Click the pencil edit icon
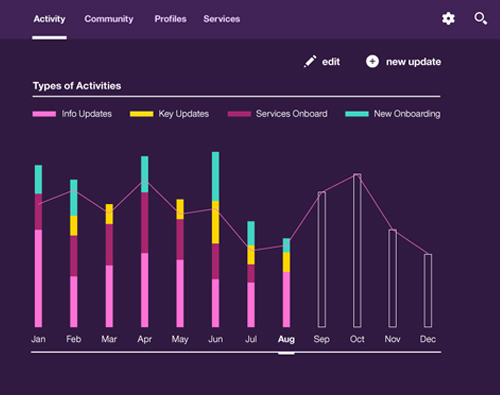This screenshot has width=500, height=395. point(310,61)
